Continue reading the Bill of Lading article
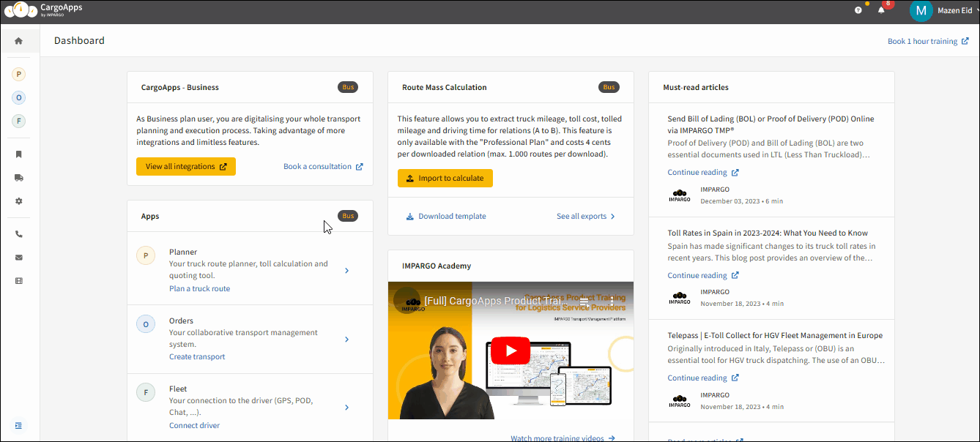Image resolution: width=980 pixels, height=442 pixels. point(703,173)
